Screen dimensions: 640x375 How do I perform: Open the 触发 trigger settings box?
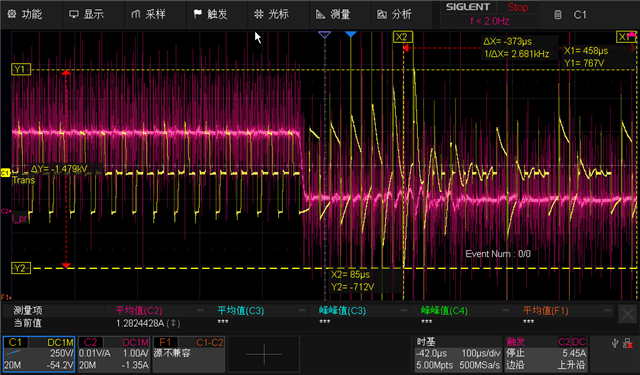[x=546, y=354]
